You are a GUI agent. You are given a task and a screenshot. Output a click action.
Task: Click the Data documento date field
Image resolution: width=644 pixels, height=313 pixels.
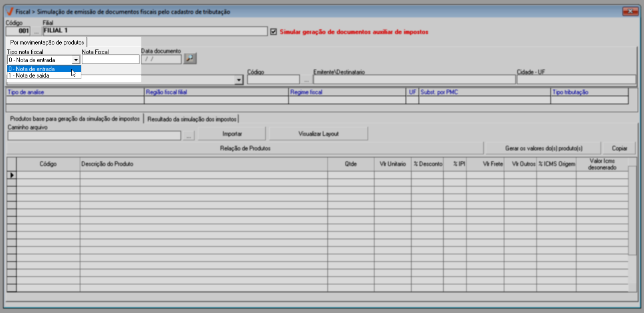(x=161, y=59)
